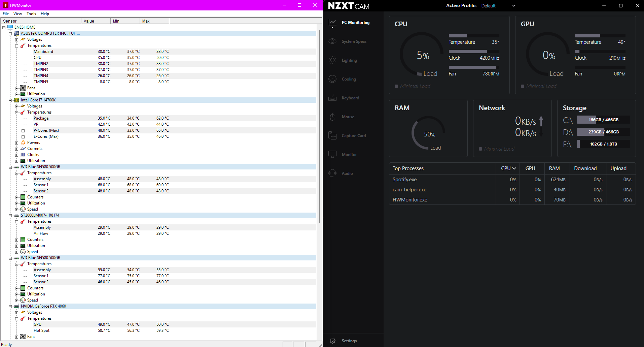Open the Audio headset icon

[x=332, y=173]
